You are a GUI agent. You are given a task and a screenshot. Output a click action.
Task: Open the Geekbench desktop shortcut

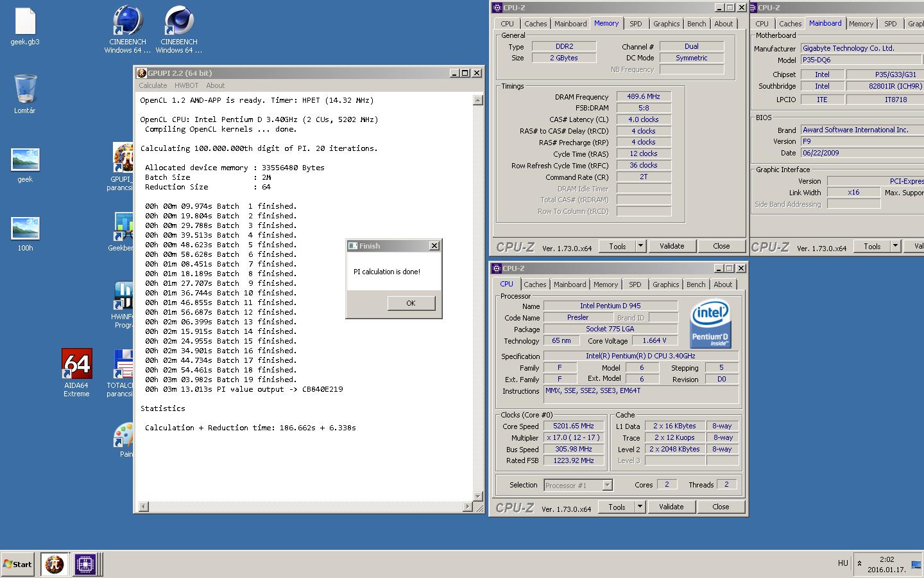pyautogui.click(x=122, y=231)
